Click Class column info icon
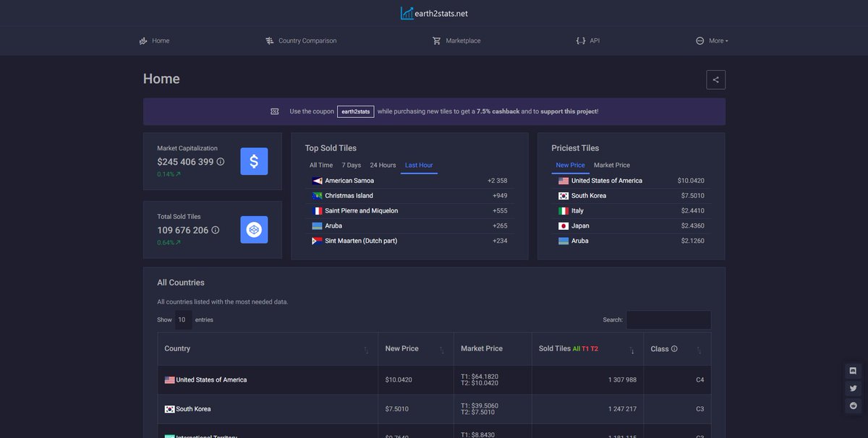Image resolution: width=868 pixels, height=438 pixels. (x=674, y=348)
